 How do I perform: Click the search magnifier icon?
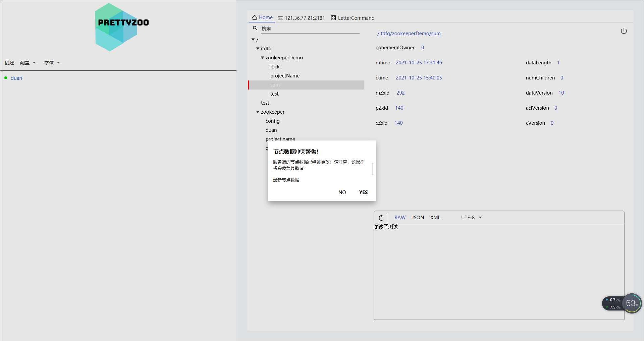(255, 28)
